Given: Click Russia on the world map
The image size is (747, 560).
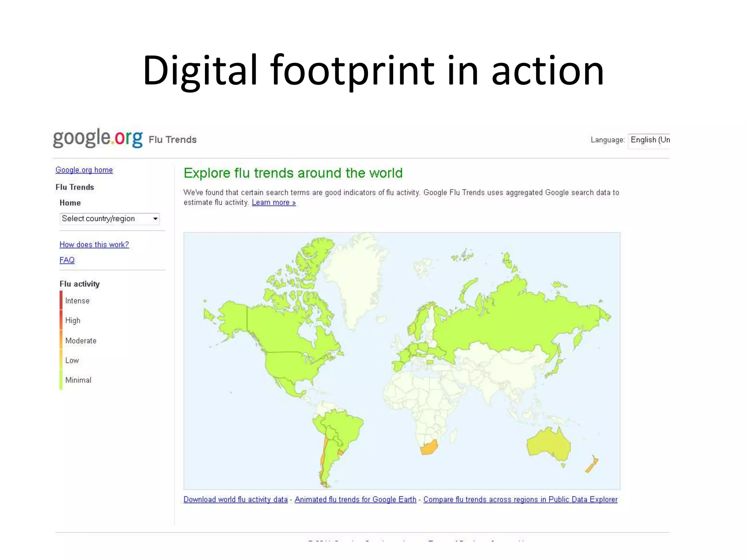Looking at the screenshot, I should pyautogui.click(x=518, y=321).
